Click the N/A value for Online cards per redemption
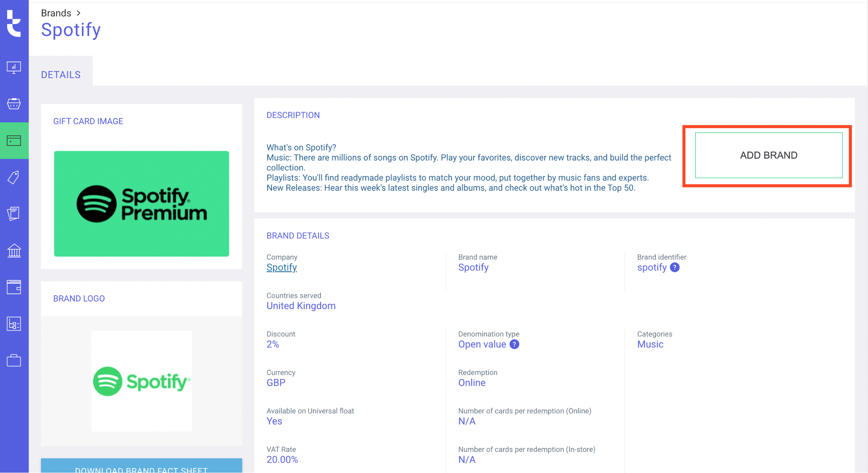Viewport: 868px width, 473px height. pyautogui.click(x=467, y=421)
